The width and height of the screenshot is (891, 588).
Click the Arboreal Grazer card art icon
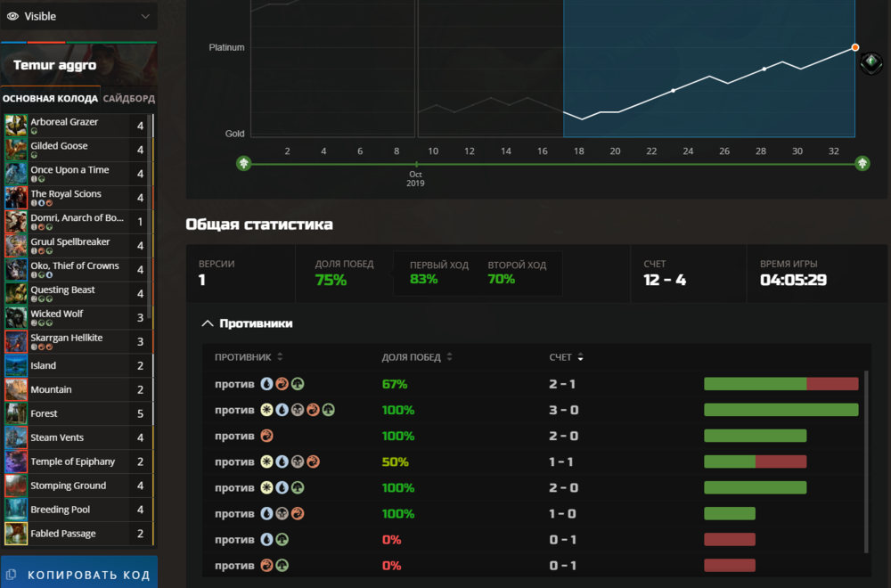(16, 126)
